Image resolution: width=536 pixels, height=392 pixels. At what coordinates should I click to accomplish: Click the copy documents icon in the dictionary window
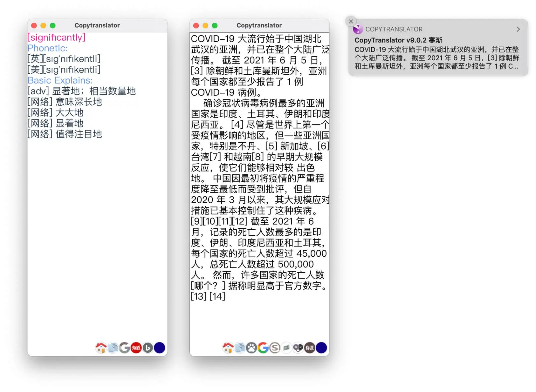pos(113,348)
